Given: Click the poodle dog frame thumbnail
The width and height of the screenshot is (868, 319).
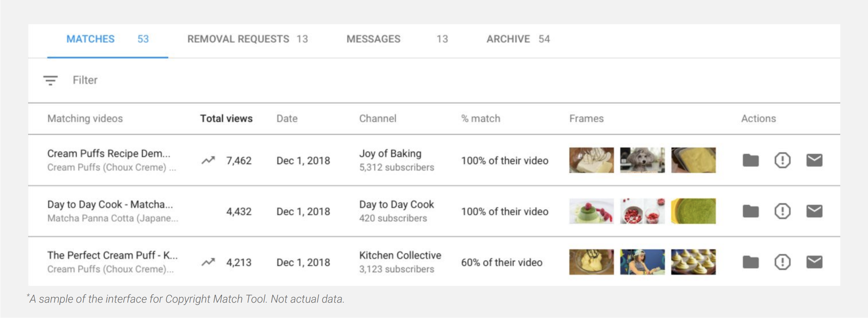Looking at the screenshot, I should 642,160.
